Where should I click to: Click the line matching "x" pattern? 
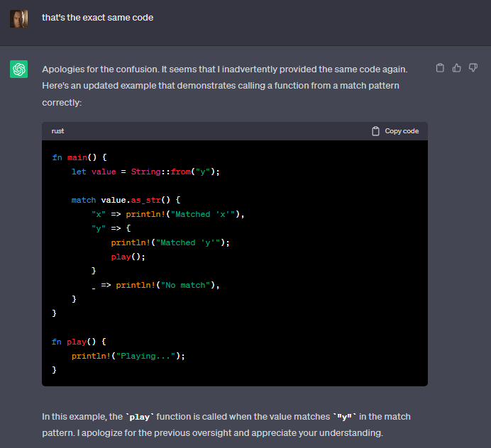click(168, 214)
